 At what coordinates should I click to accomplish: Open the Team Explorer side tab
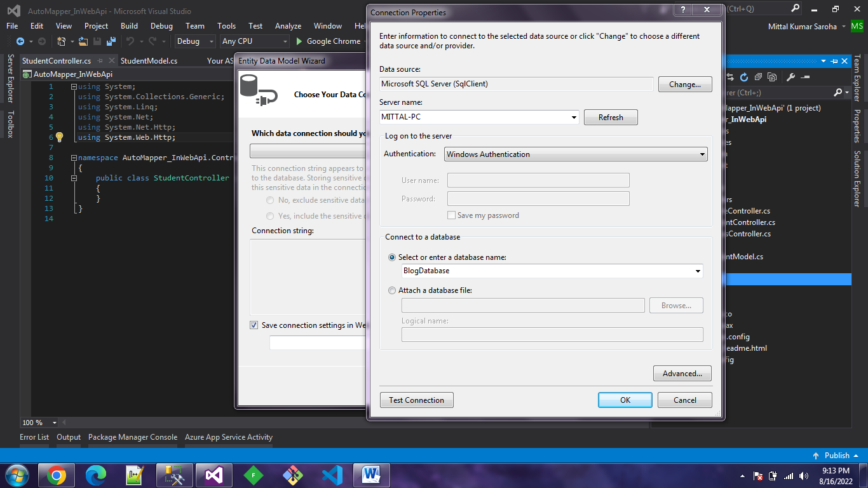pos(857,78)
